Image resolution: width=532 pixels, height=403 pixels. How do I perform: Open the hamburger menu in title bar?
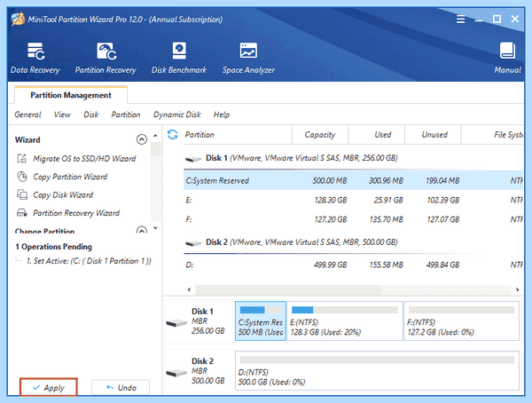tap(460, 19)
